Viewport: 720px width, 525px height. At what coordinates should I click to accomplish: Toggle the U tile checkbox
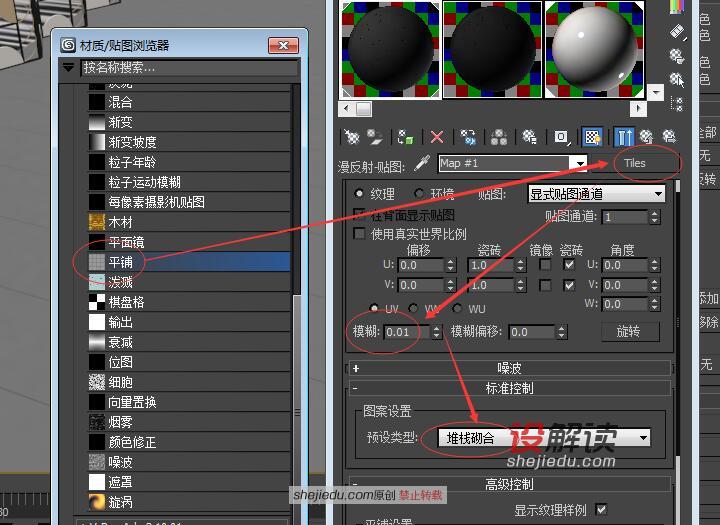(x=569, y=265)
